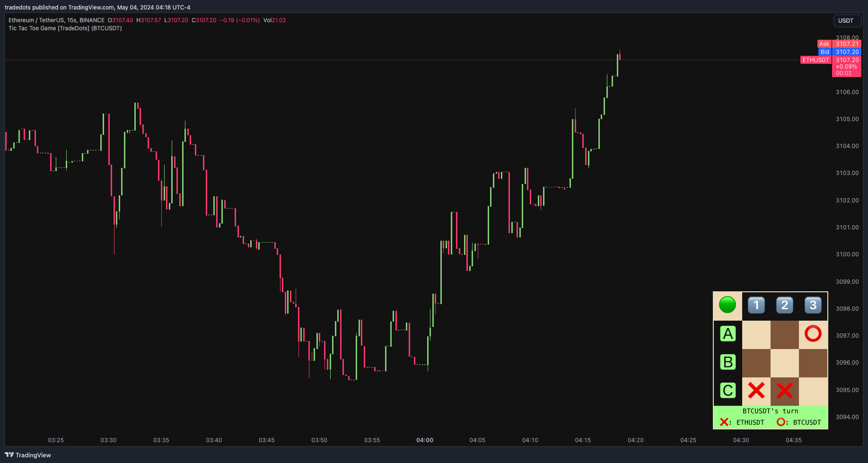Viewport: 868px width, 463px height.
Task: Select empty center cell B2
Action: (785, 363)
